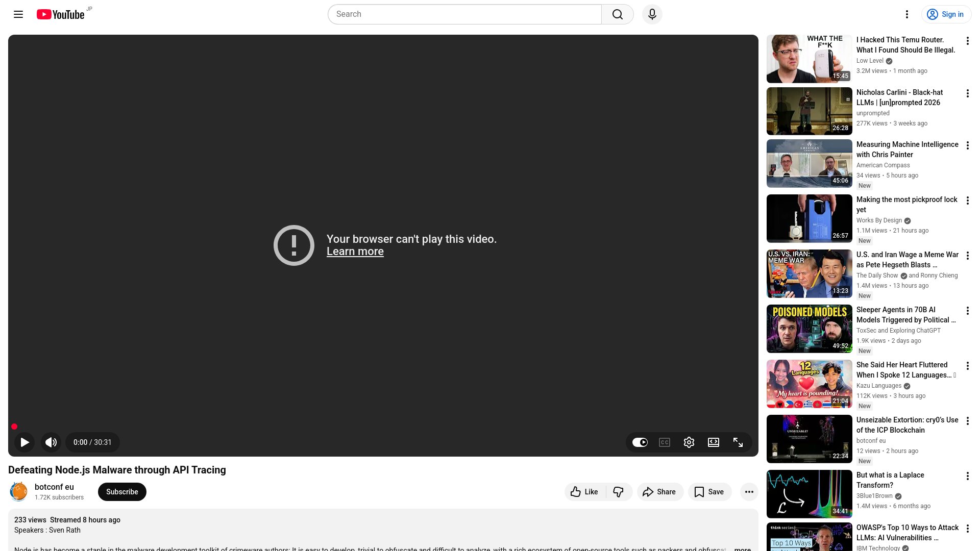Click the YouTube logo to go home
The width and height of the screenshot is (980, 551).
pos(60,14)
